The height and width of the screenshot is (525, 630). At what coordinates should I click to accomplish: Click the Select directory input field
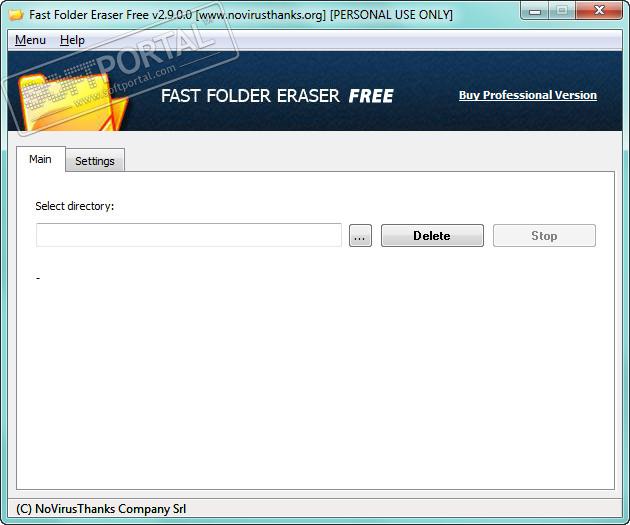[x=189, y=235]
